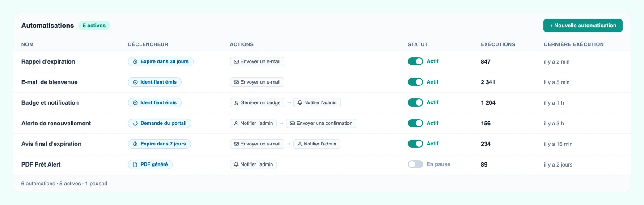This screenshot has width=644, height=205.
Task: Create a new automation with '+ Nouvelle automatisation'
Action: pos(583,26)
